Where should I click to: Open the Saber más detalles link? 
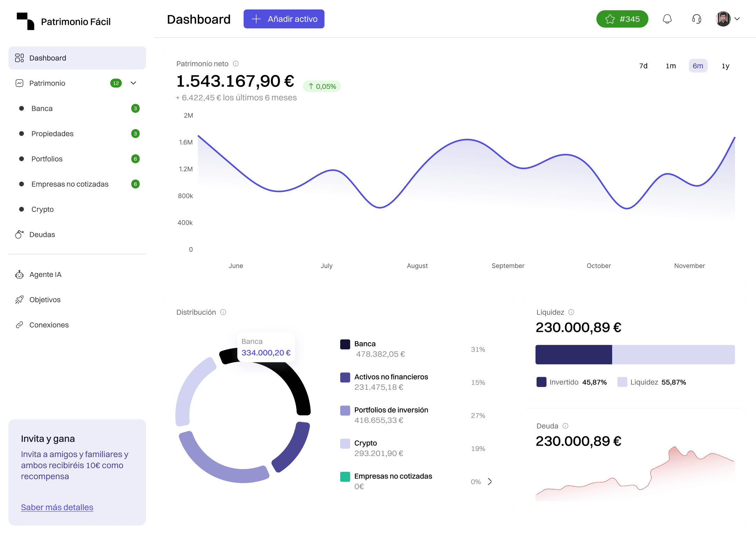(57, 507)
